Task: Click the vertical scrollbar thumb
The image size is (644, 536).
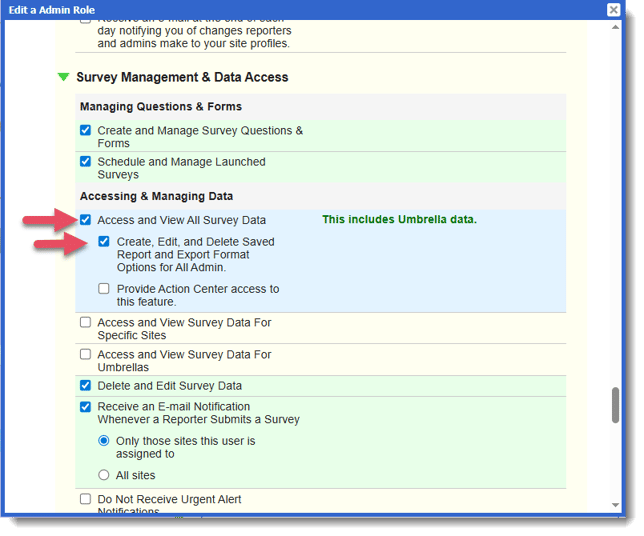Action: click(x=616, y=405)
